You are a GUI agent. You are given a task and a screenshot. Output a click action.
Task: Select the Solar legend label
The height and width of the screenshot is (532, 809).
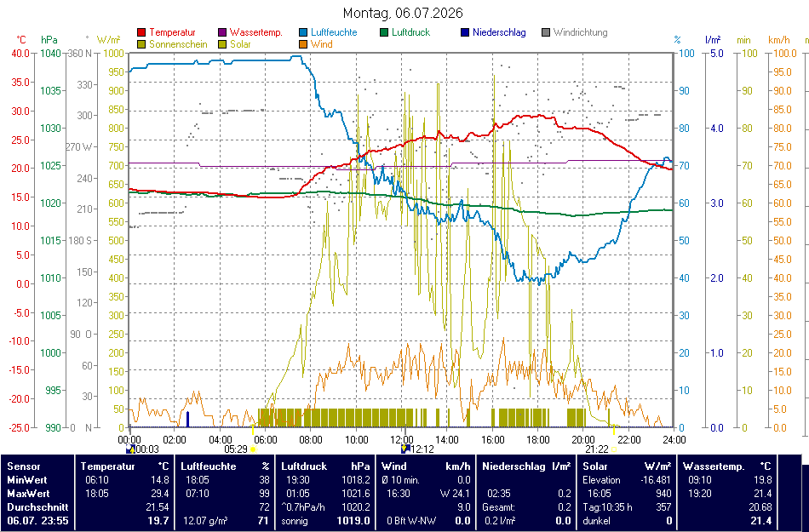tap(240, 44)
